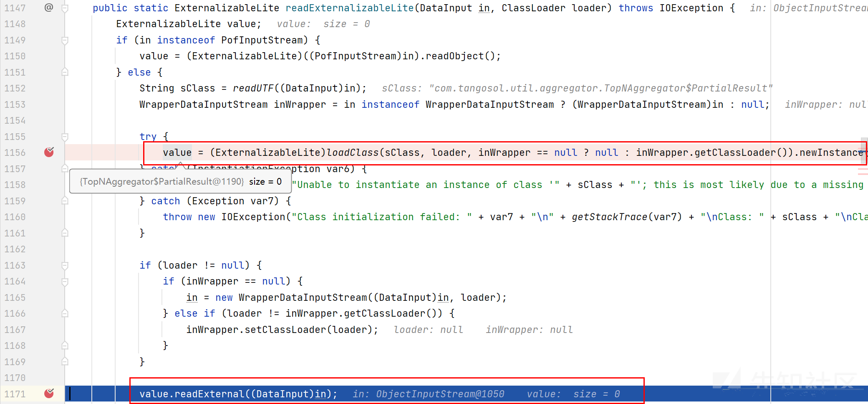
Task: Click line number 1150 in the gutter
Action: [15, 56]
